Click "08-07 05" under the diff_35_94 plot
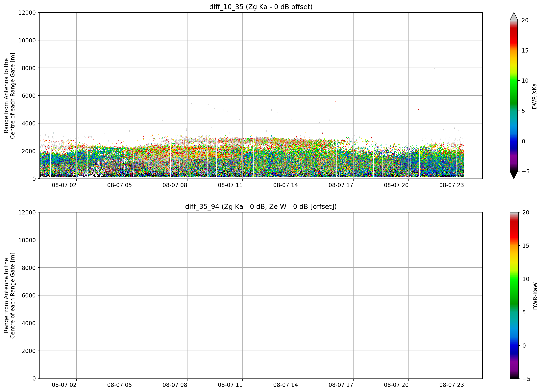542x392 pixels. coord(119,385)
